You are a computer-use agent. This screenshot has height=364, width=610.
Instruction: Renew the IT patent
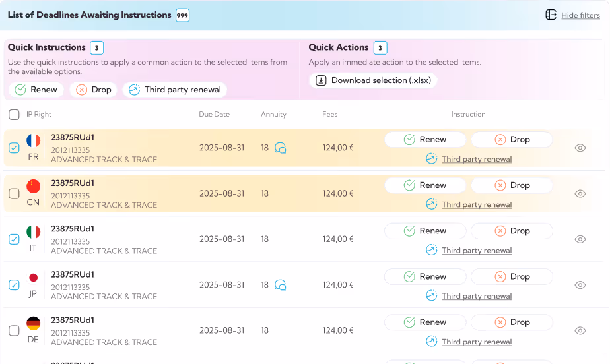(425, 231)
